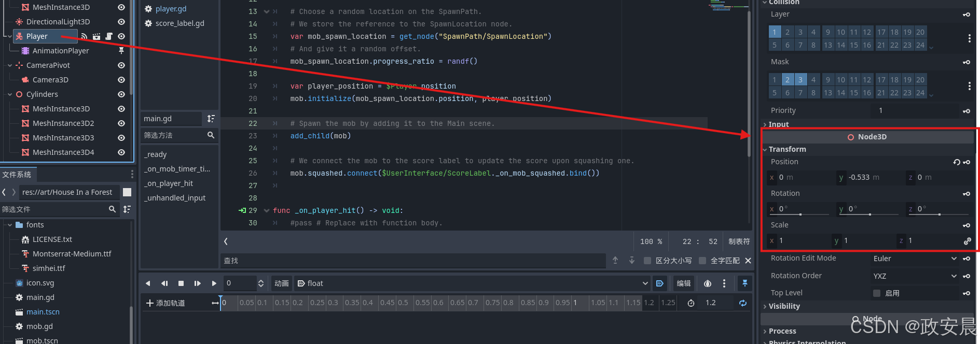Expand the Visibility section

click(765, 306)
